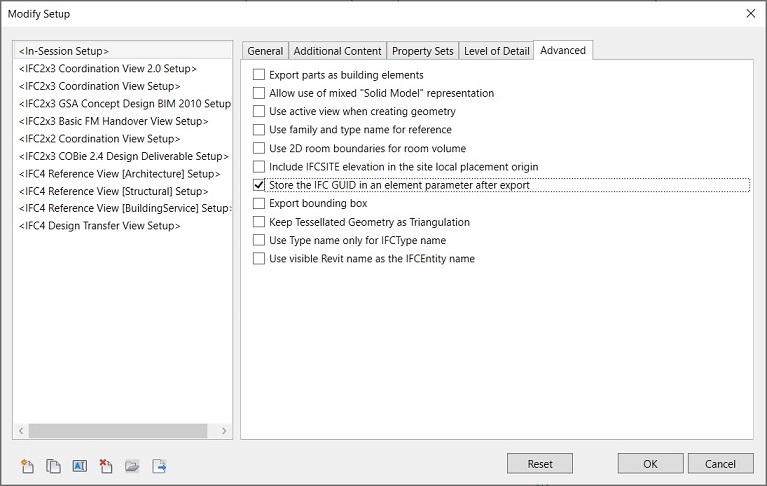The width and height of the screenshot is (767, 486).
Task: Tick the Export bounding box checkbox
Action: point(260,204)
